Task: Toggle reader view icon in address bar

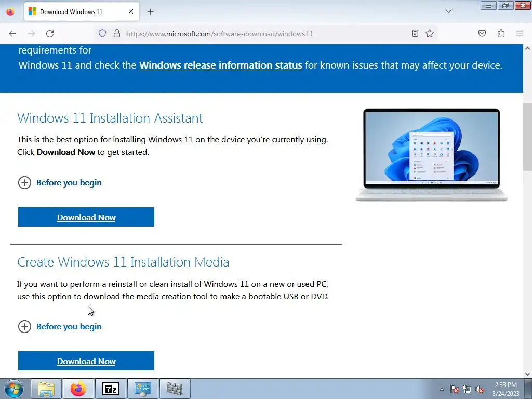Action: coord(415,33)
